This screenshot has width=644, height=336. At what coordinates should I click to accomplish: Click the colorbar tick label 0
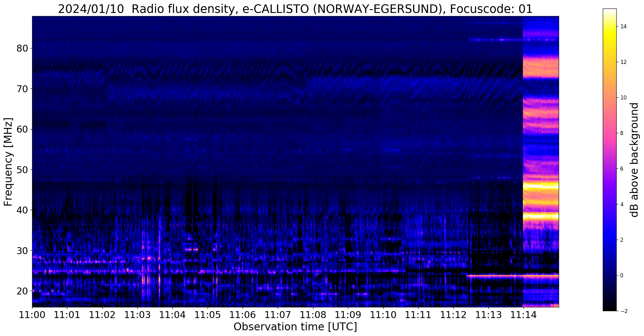coord(621,276)
